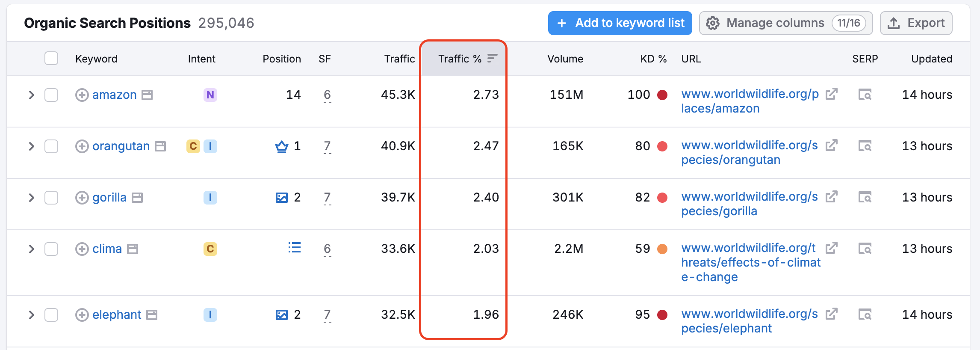Expand the elephant keyword row

[31, 315]
